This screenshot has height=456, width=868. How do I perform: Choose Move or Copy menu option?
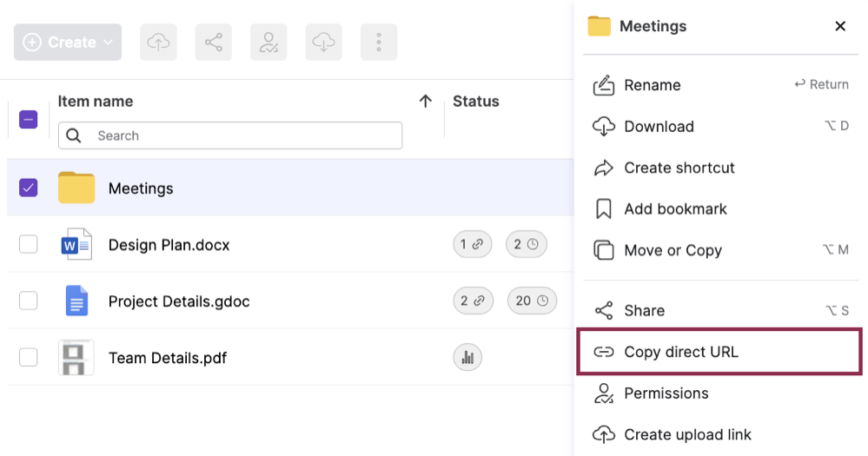[673, 250]
